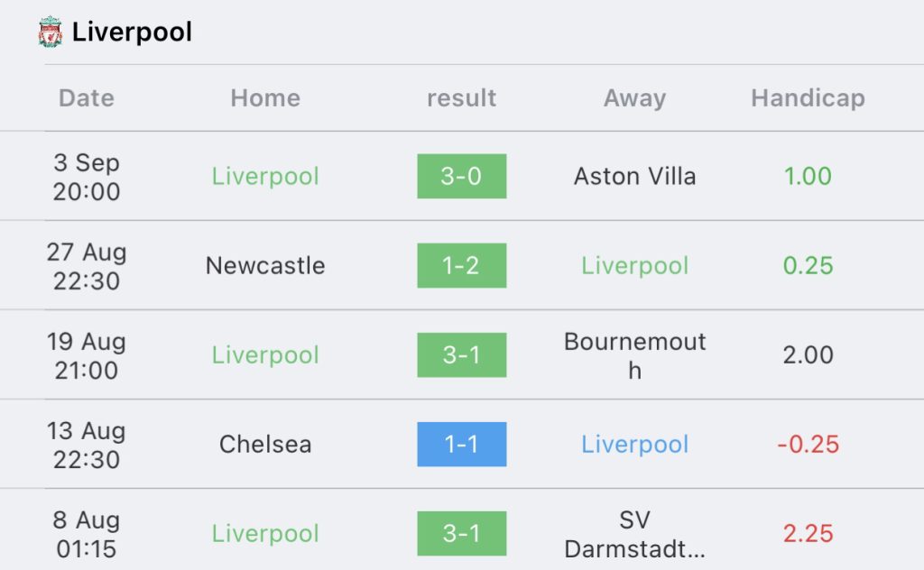The image size is (924, 570).
Task: Open the Newcastle team link
Action: pos(265,265)
